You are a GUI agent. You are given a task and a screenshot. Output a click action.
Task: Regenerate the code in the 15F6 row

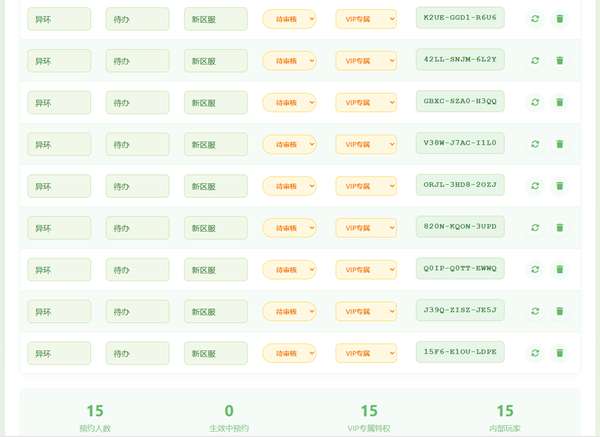point(535,352)
